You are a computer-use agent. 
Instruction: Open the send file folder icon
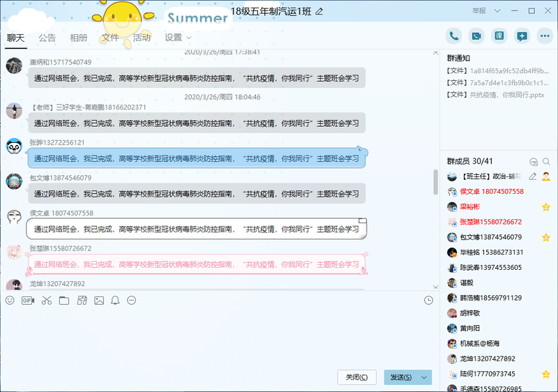(x=64, y=301)
